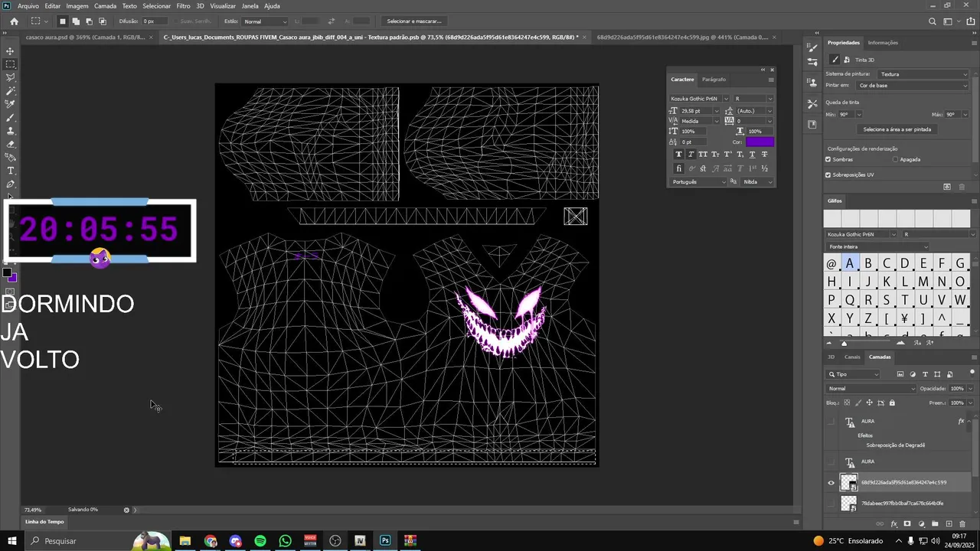Enable the Apagada checkbox
This screenshot has width=980, height=551.
click(x=896, y=159)
